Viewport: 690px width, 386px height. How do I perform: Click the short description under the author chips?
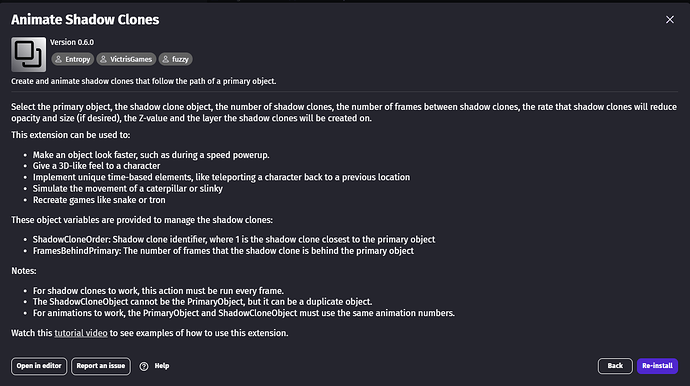pyautogui.click(x=143, y=81)
